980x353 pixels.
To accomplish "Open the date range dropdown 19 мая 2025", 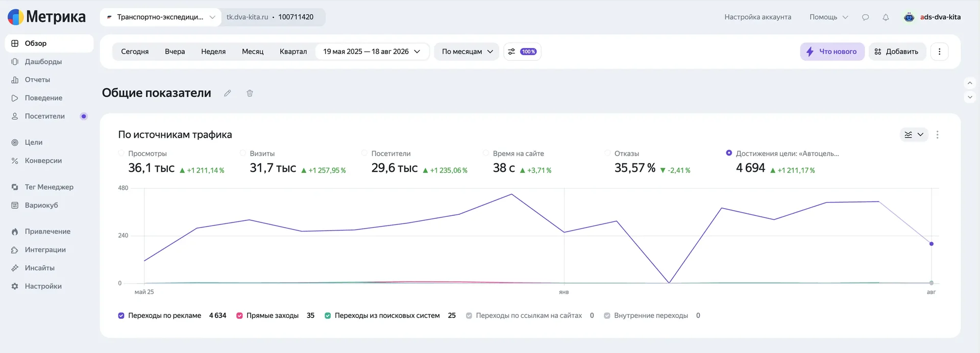I will click(x=372, y=52).
